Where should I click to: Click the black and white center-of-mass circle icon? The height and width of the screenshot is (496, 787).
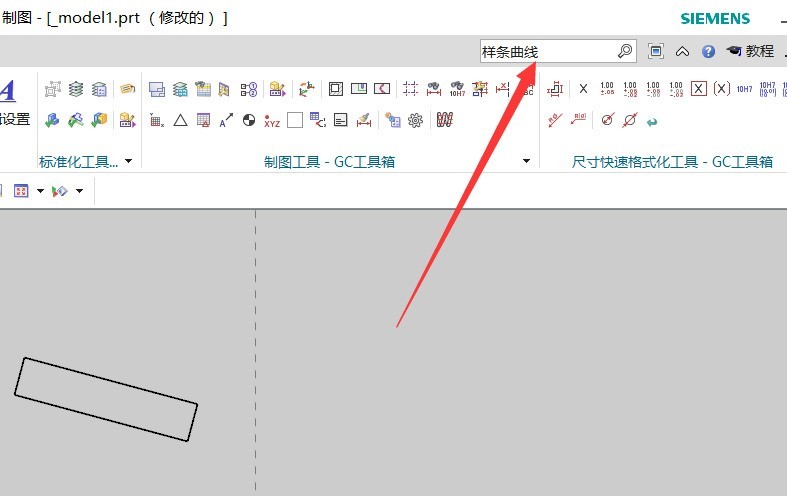pyautogui.click(x=249, y=120)
